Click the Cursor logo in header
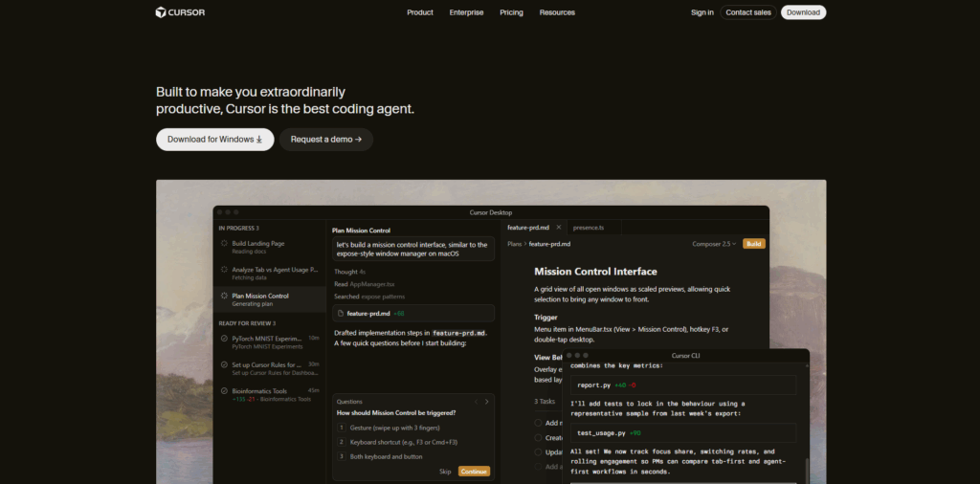Image resolution: width=980 pixels, height=484 pixels. pyautogui.click(x=180, y=12)
